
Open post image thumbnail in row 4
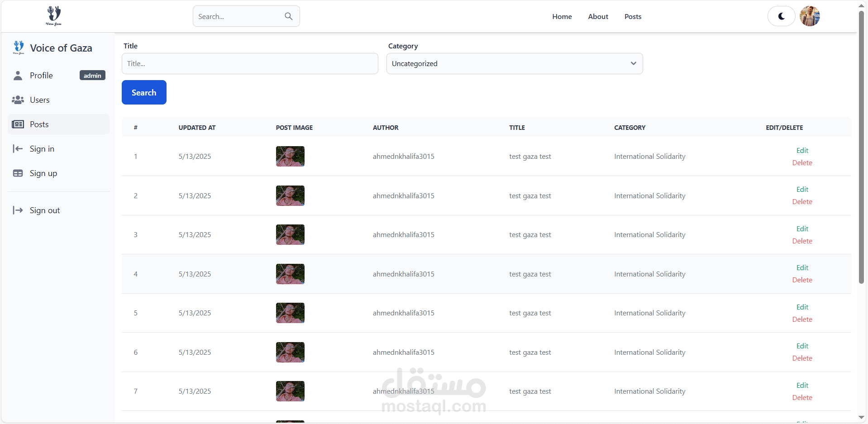pos(290,274)
